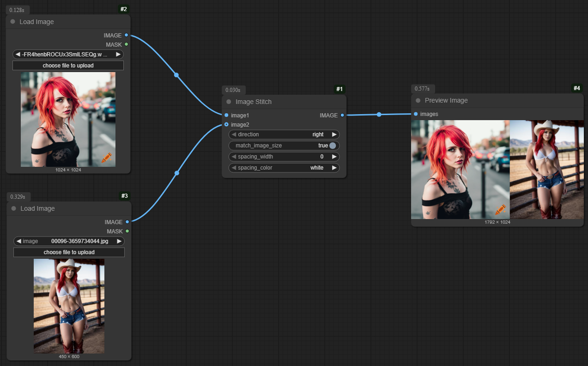Image resolution: width=588 pixels, height=366 pixels.
Task: Click the images input port on Preview Image
Action: [x=416, y=114]
